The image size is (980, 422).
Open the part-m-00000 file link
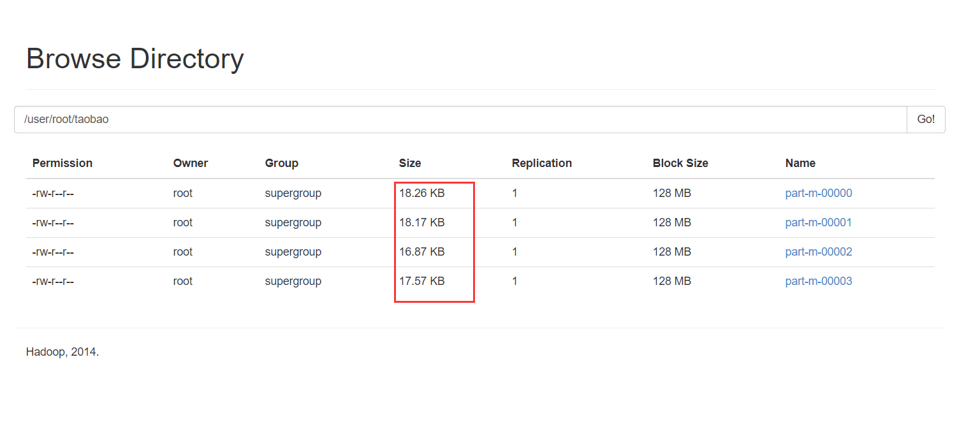point(818,193)
